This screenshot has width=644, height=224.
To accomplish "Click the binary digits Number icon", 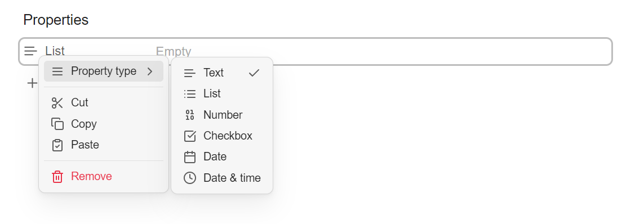I will coord(189,115).
